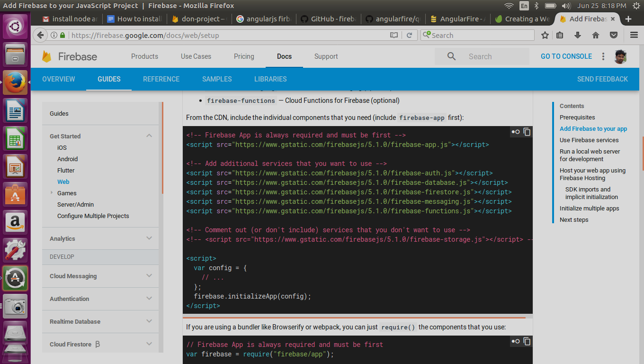Jump to Next steps in Contents

point(574,220)
